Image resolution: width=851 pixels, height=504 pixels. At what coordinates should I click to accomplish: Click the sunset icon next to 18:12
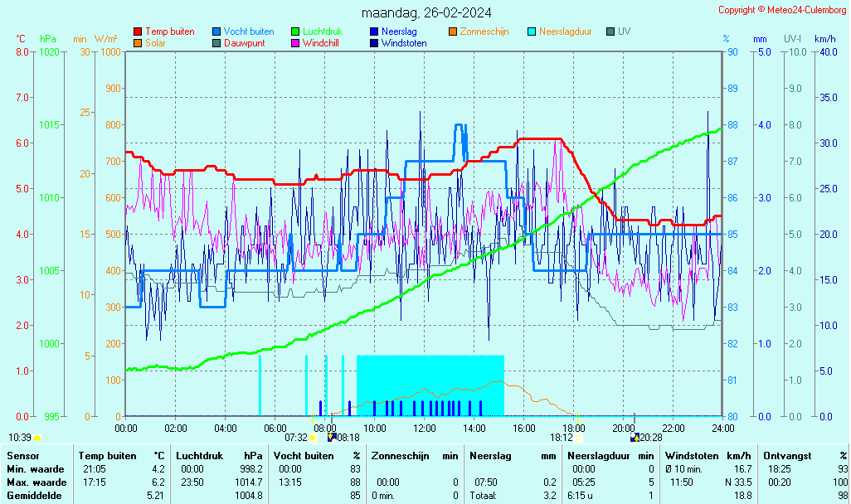point(578,437)
